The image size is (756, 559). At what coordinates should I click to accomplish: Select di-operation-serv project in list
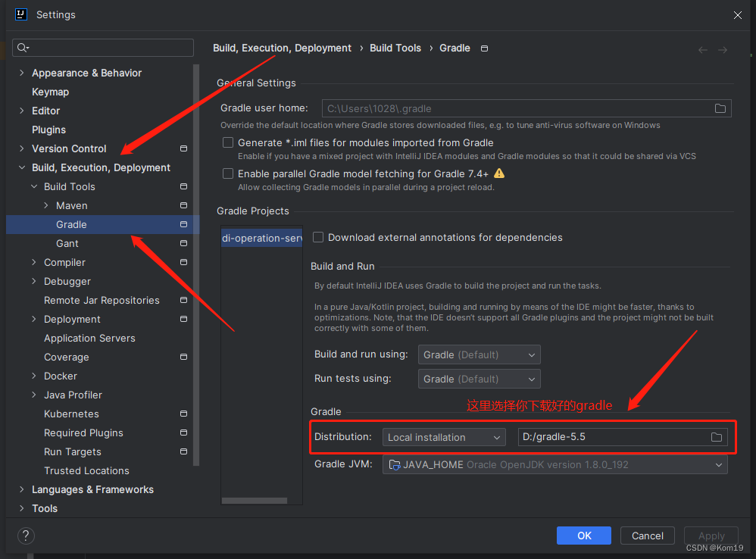(x=262, y=238)
